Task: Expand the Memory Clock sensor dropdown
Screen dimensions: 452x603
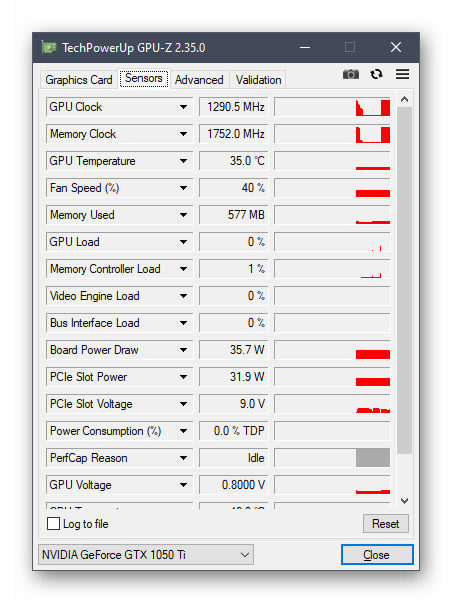Action: tap(183, 134)
